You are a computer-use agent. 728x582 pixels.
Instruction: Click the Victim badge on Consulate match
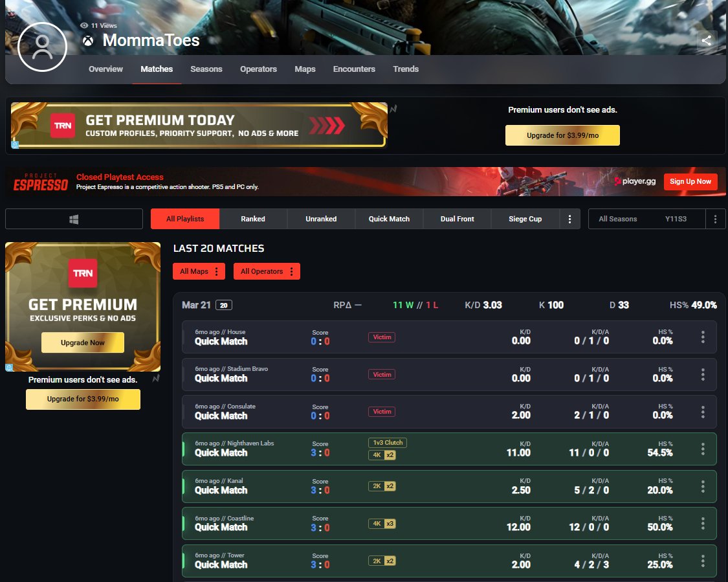[x=382, y=412]
